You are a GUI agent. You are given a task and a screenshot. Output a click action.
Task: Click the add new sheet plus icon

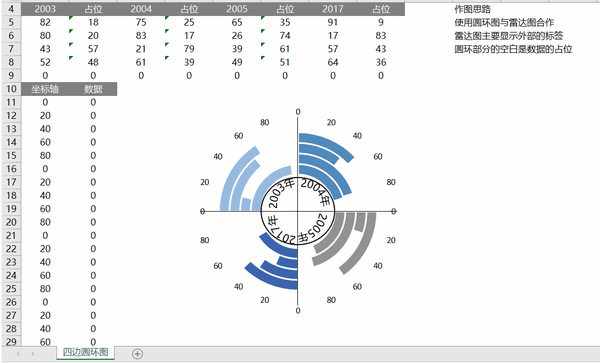pyautogui.click(x=137, y=354)
